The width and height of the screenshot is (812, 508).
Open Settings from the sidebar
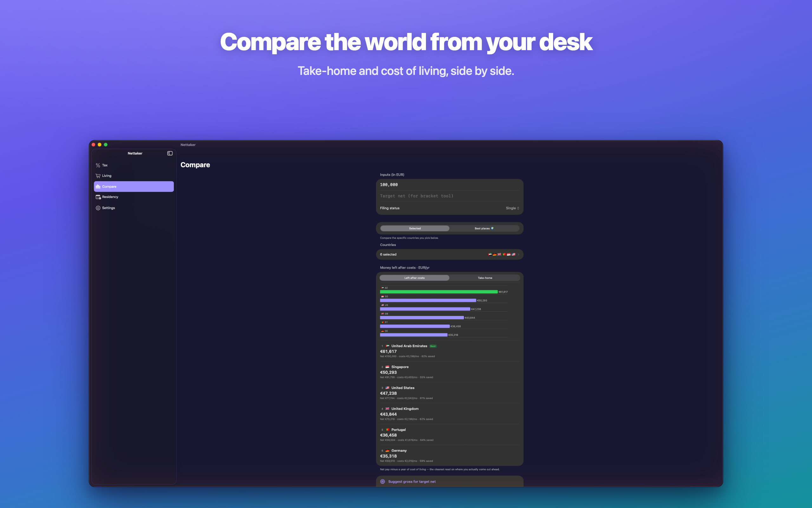(x=134, y=208)
